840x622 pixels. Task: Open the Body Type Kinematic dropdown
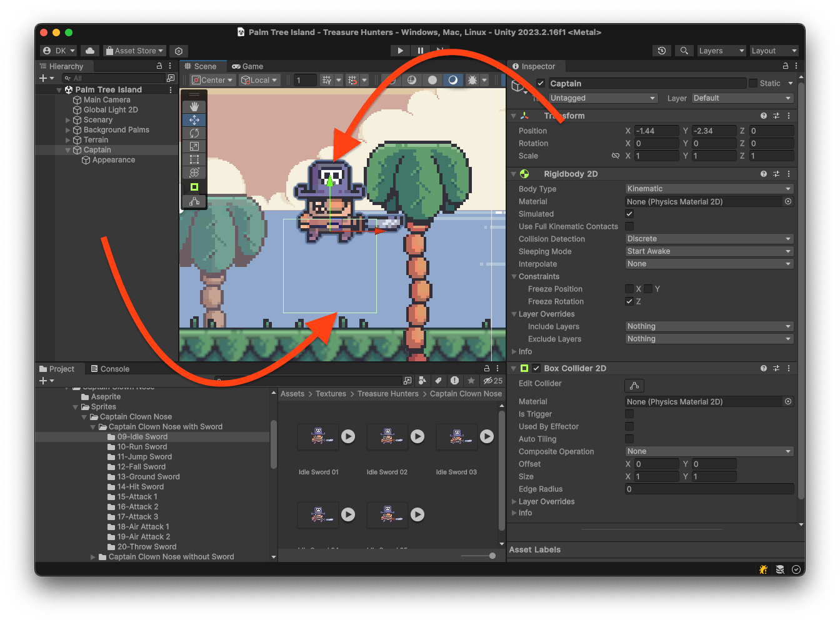pos(709,189)
